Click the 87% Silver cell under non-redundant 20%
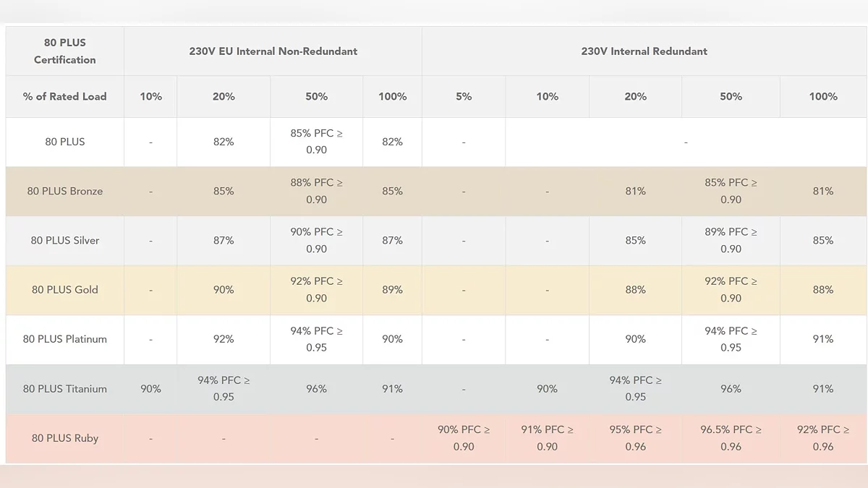The height and width of the screenshot is (488, 868). point(224,241)
